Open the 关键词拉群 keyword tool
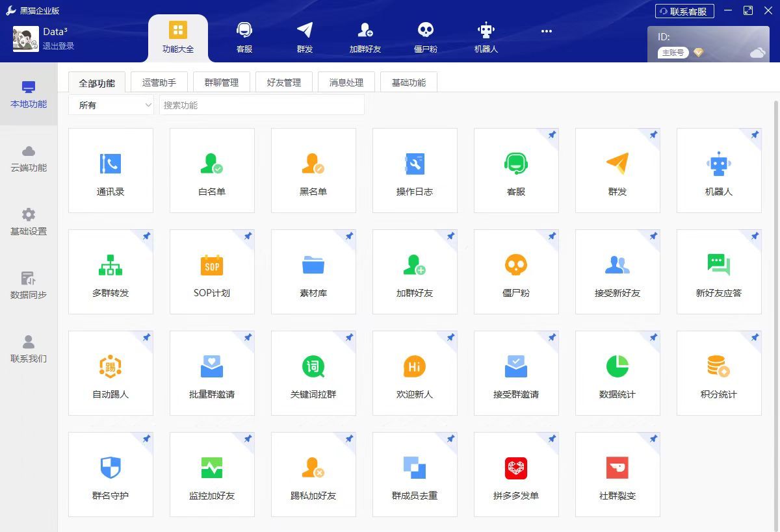780x532 pixels. coord(313,373)
